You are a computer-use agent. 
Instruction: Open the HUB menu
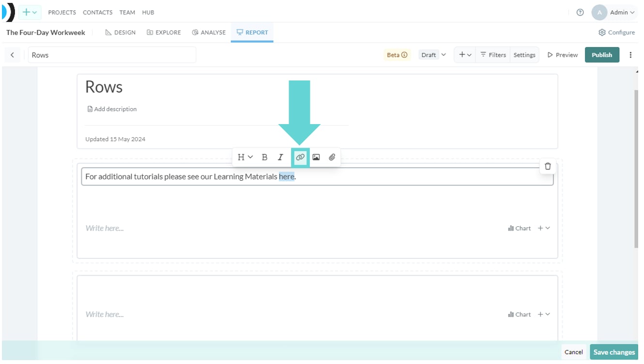pos(148,13)
